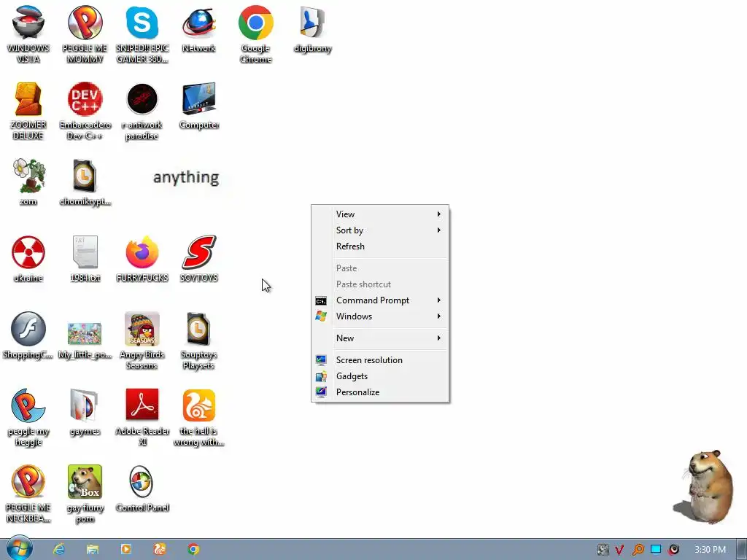Click the orange magnifier tray icon
This screenshot has height=560, width=747.
click(638, 550)
